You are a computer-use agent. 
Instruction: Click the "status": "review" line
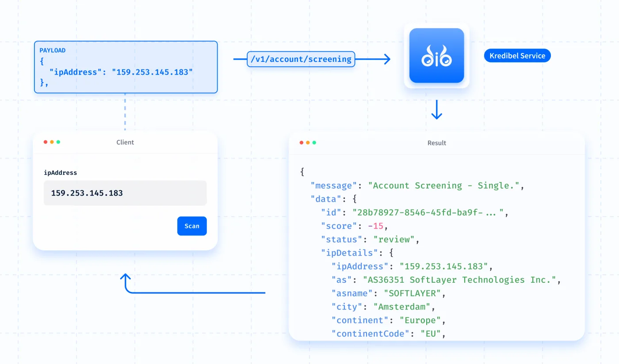(x=370, y=240)
